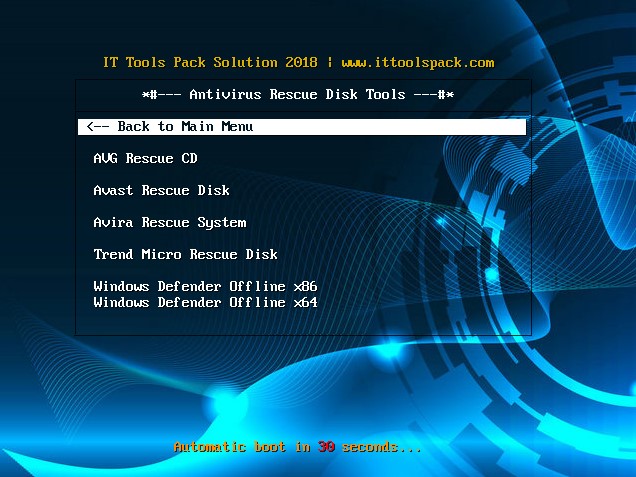This screenshot has height=477, width=636.
Task: Select Back to Main Menu entry
Action: 302,127
